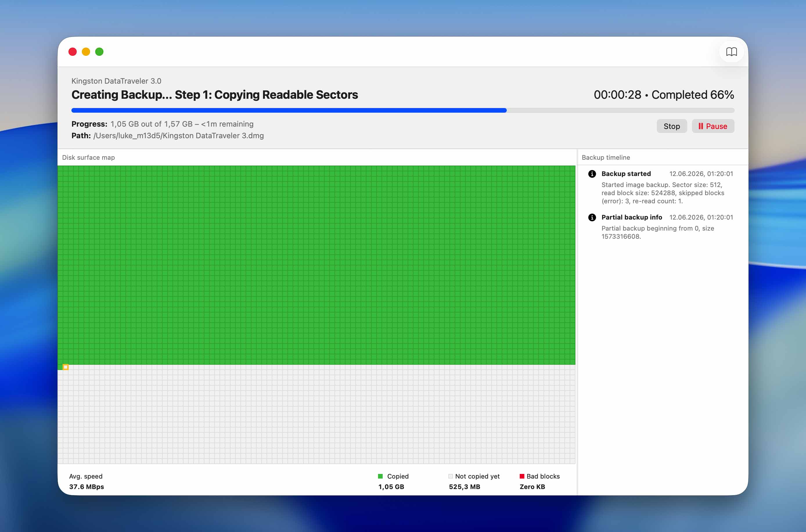Close the window with red button

[73, 52]
